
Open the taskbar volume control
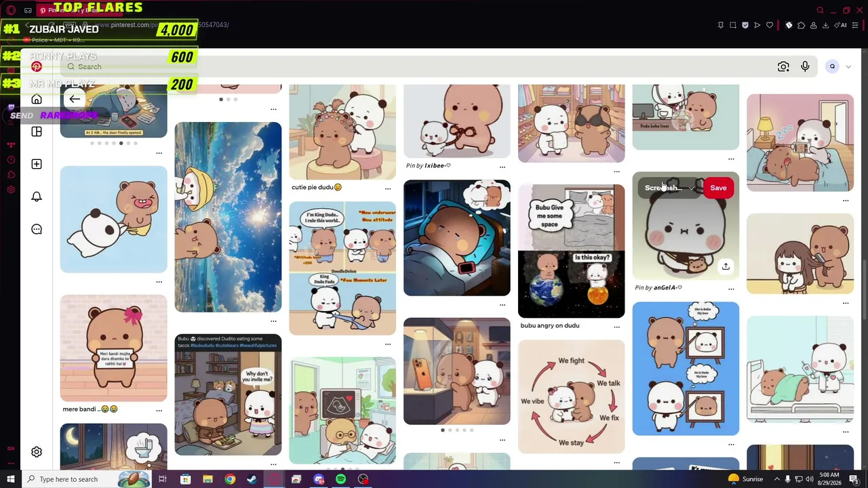[x=809, y=479]
